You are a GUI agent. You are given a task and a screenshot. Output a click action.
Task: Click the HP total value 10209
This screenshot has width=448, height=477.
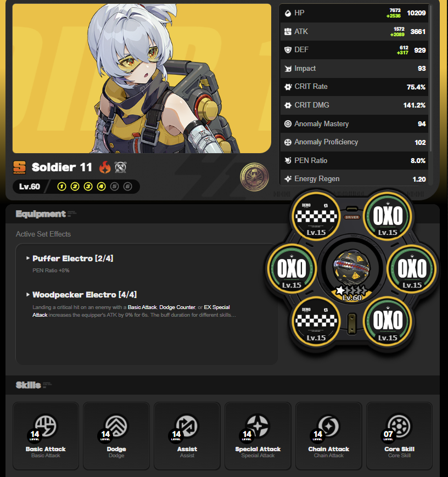416,13
